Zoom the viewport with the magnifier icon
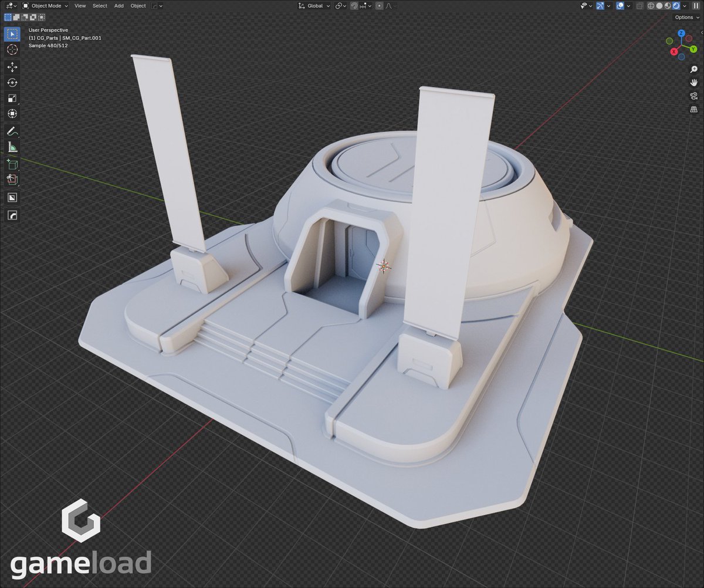This screenshot has width=704, height=588. pyautogui.click(x=693, y=69)
